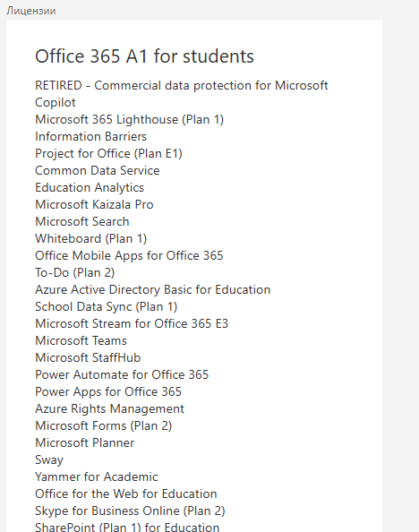Select Microsoft Stream for Office 365 E3
The width and height of the screenshot is (419, 532).
point(132,323)
